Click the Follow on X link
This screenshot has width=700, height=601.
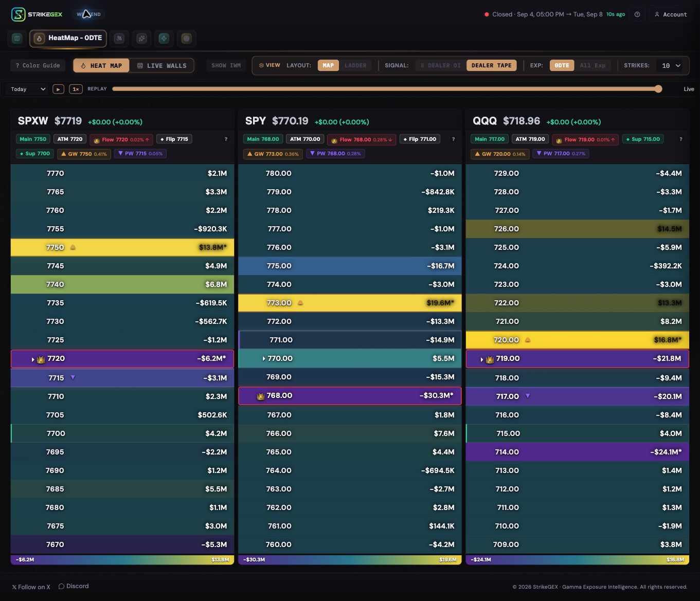(31, 587)
